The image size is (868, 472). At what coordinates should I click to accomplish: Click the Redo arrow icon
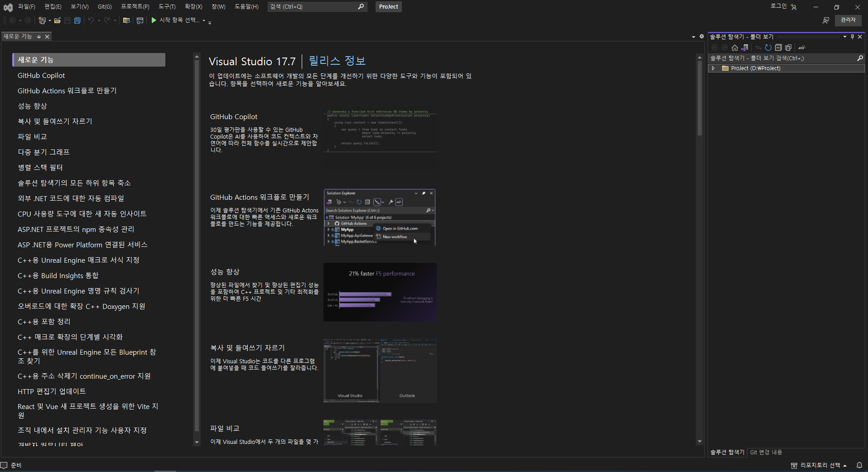point(107,20)
